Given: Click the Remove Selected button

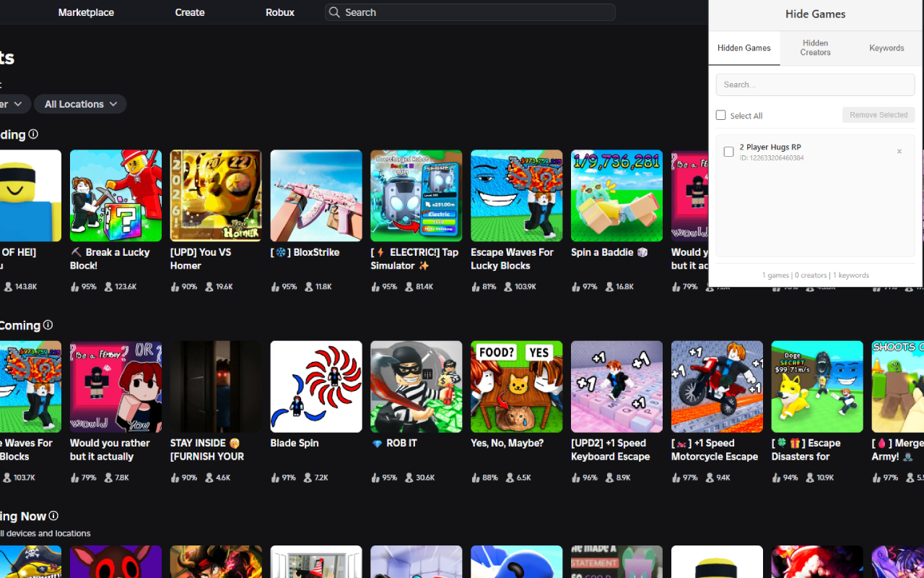Looking at the screenshot, I should (x=879, y=115).
